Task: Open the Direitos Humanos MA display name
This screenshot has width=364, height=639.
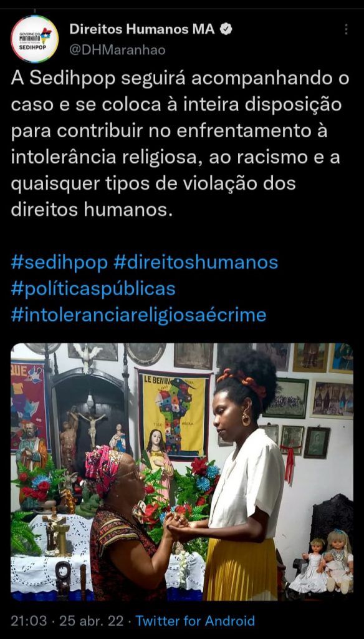Action: tap(142, 29)
